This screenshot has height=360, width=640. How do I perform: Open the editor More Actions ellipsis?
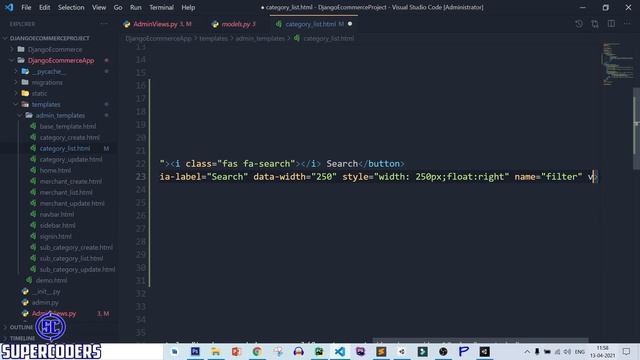627,24
